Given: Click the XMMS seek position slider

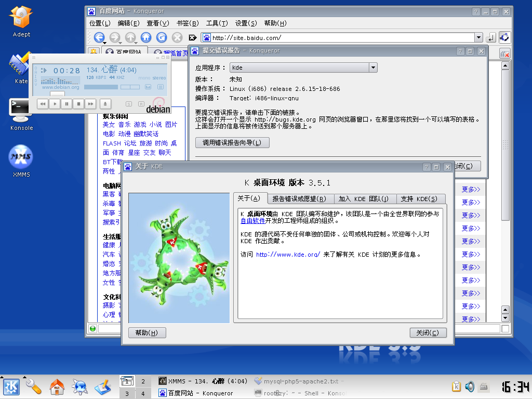Looking at the screenshot, I should (x=57, y=94).
